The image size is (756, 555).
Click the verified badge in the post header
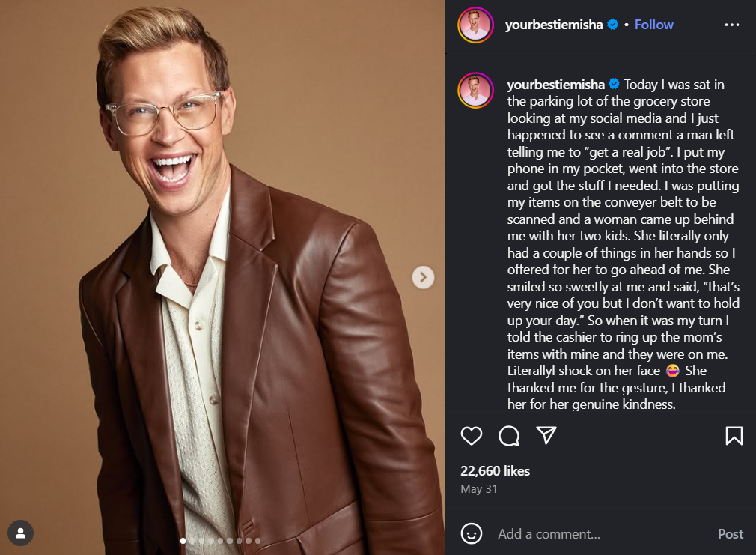pyautogui.click(x=612, y=25)
